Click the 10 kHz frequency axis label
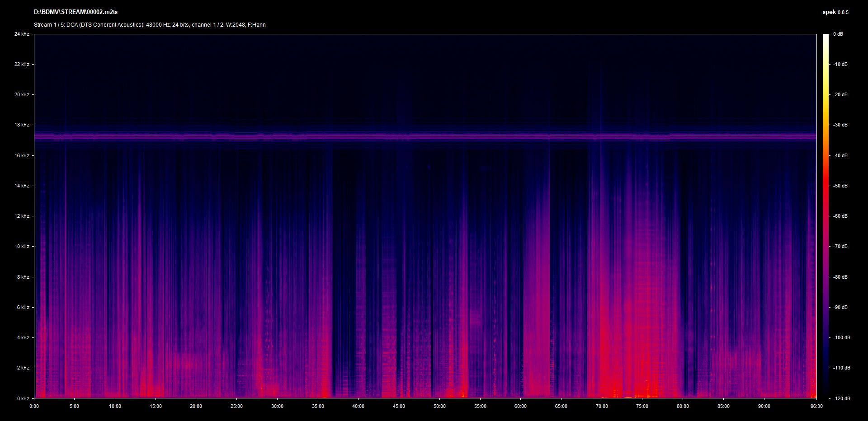This screenshot has width=868, height=421. [x=22, y=247]
